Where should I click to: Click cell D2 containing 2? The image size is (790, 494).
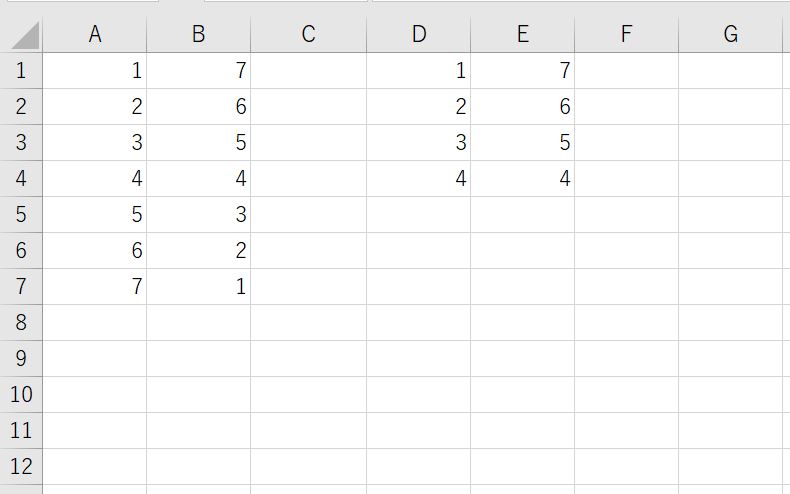419,106
